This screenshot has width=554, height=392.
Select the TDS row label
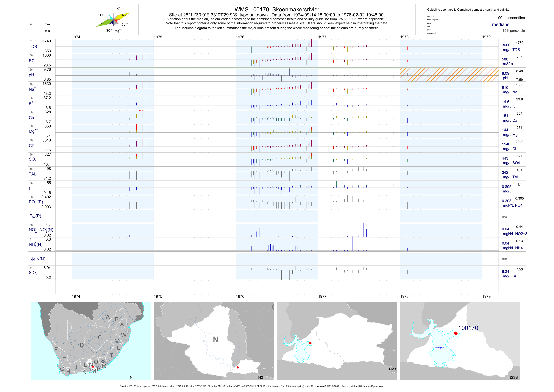tap(33, 47)
